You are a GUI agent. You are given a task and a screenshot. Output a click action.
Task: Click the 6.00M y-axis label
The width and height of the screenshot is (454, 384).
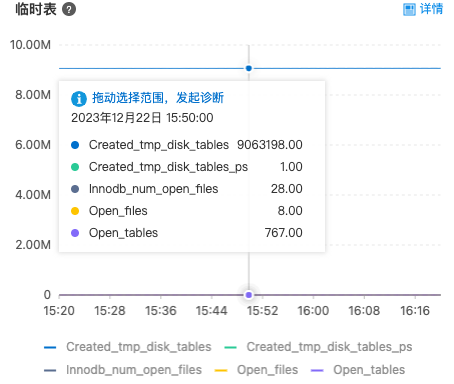pyautogui.click(x=33, y=145)
